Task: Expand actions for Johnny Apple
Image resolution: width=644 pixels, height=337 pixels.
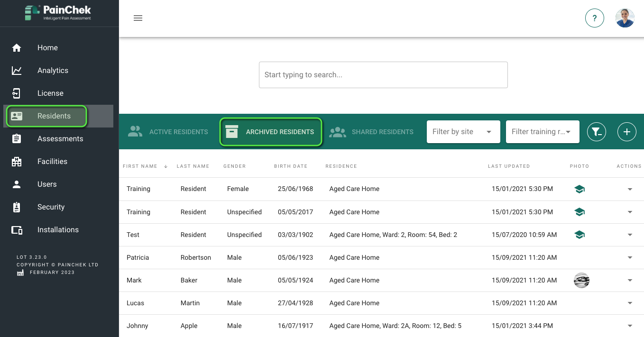Action: pos(630,326)
